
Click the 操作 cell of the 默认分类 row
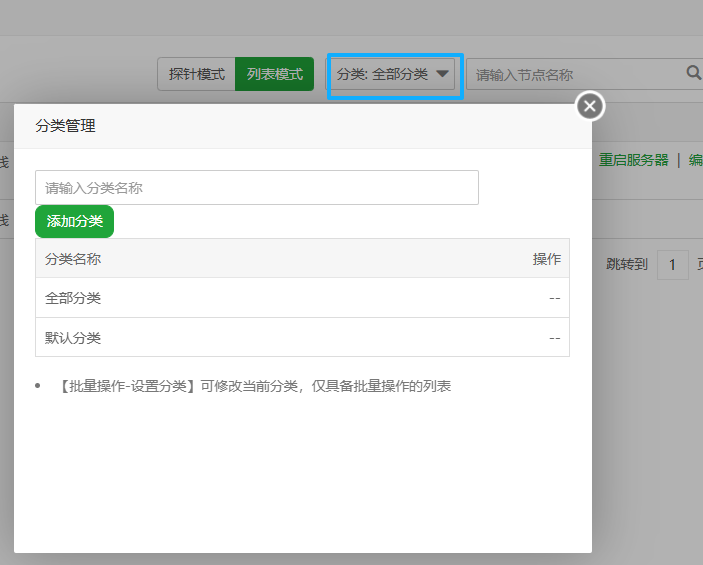[x=554, y=338]
